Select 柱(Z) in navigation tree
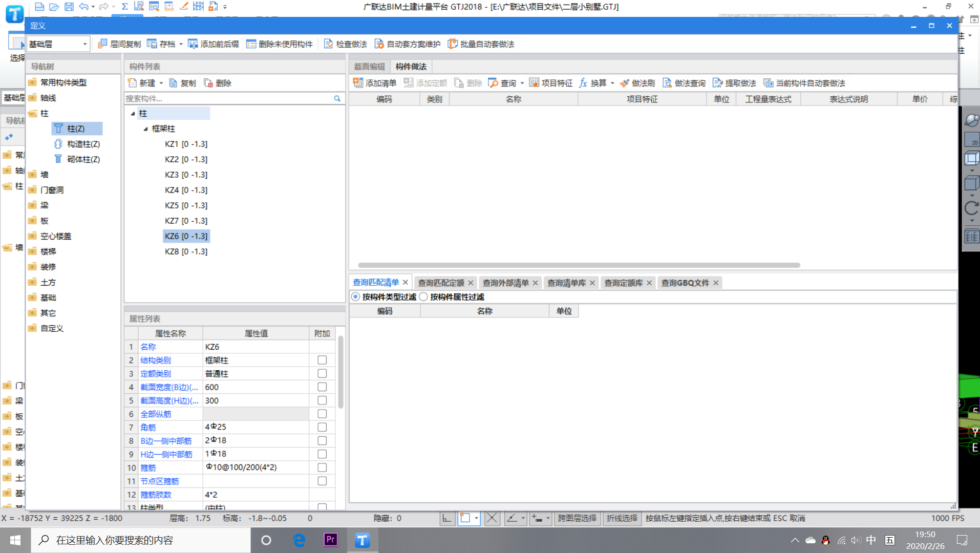The height and width of the screenshot is (553, 980). (x=77, y=129)
